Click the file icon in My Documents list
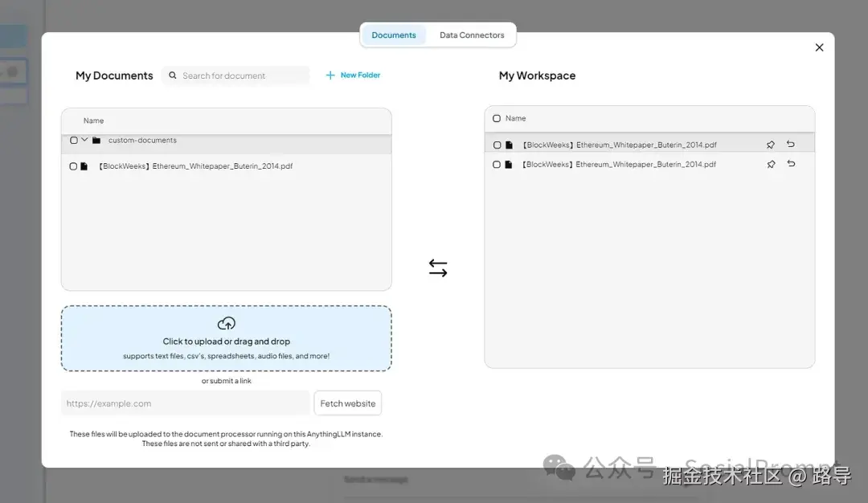868x503 pixels. [84, 166]
